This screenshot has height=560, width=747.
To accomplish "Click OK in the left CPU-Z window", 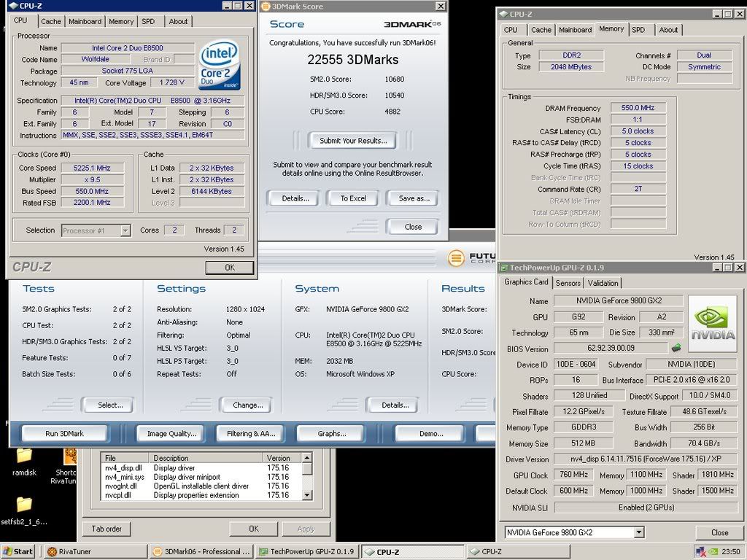I will (x=230, y=268).
